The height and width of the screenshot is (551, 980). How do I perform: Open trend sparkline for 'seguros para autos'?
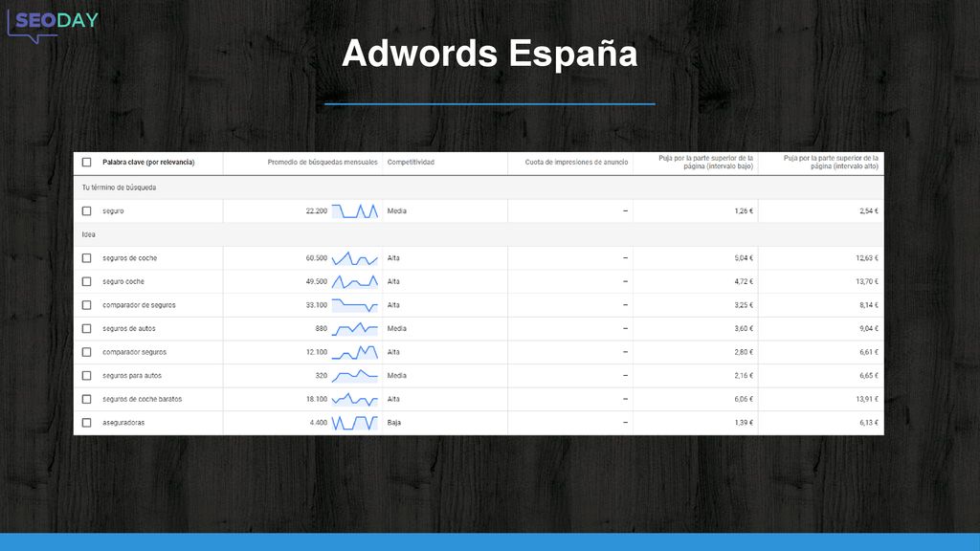[355, 376]
